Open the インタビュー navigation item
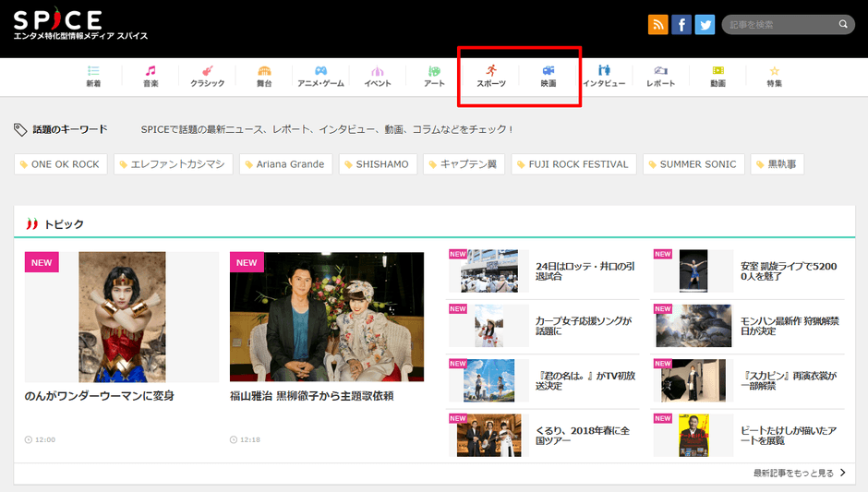The height and width of the screenshot is (492, 868). tap(604, 77)
